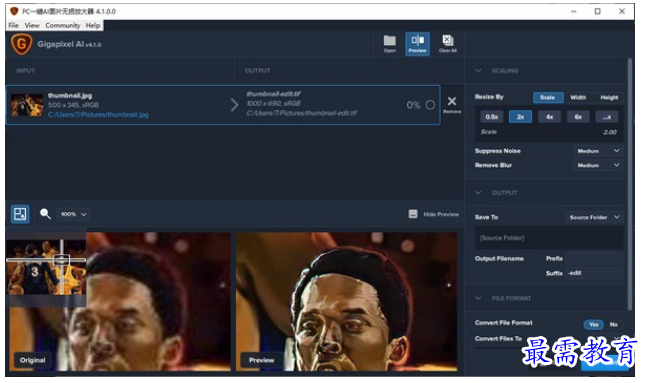Choose the 0.5x scale preset

(x=491, y=117)
